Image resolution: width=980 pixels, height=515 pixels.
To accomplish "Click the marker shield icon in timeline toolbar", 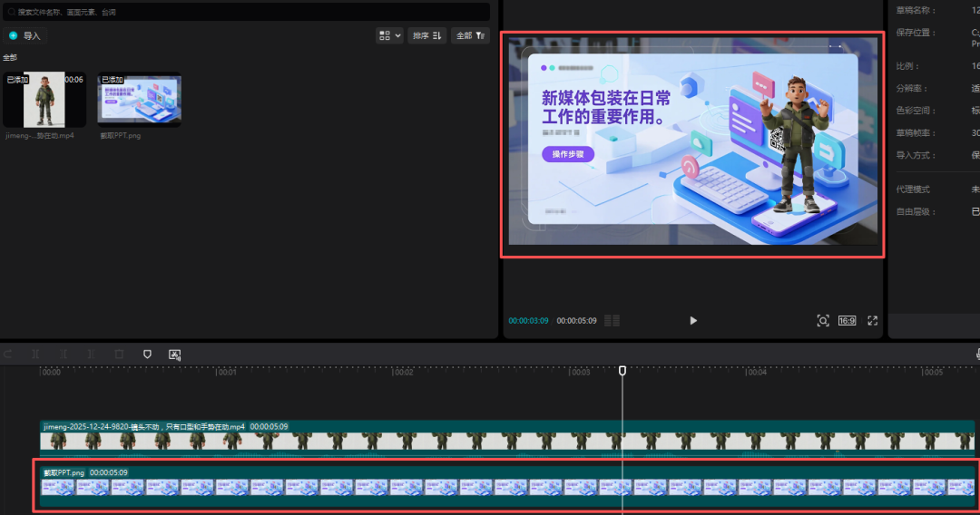I will pos(147,355).
